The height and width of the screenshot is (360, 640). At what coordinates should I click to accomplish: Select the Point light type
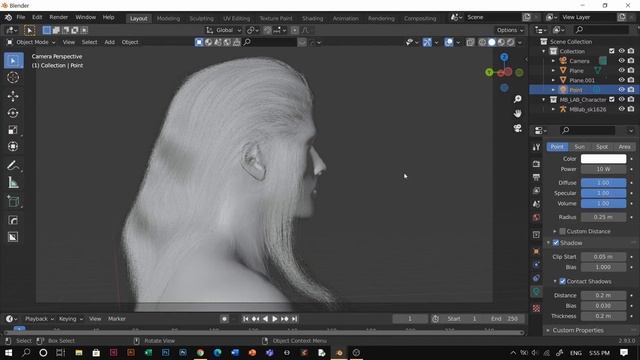(557, 147)
